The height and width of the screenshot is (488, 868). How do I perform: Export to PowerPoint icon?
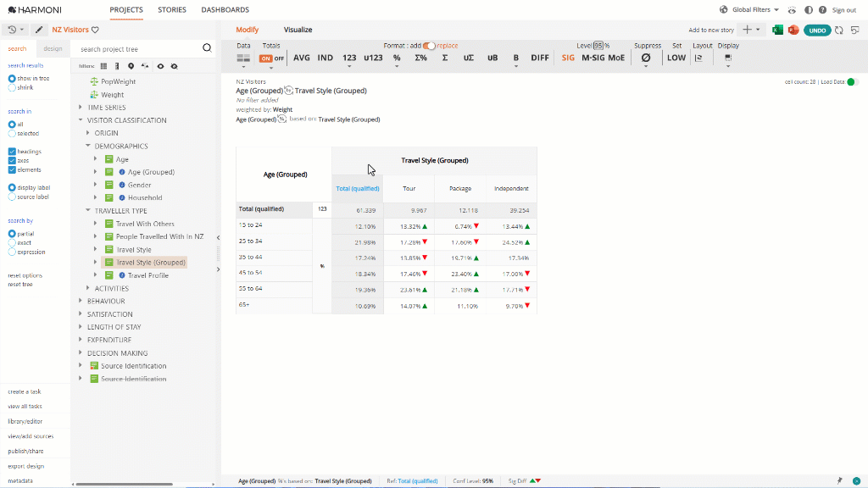(x=793, y=30)
